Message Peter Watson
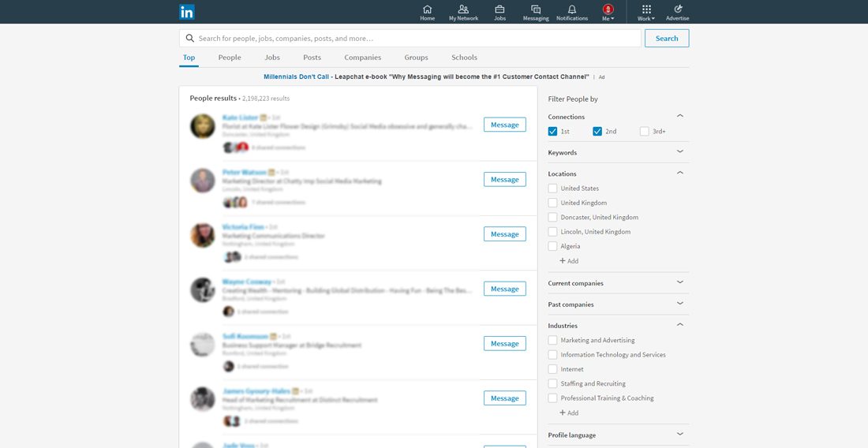868x448 pixels. pyautogui.click(x=505, y=179)
